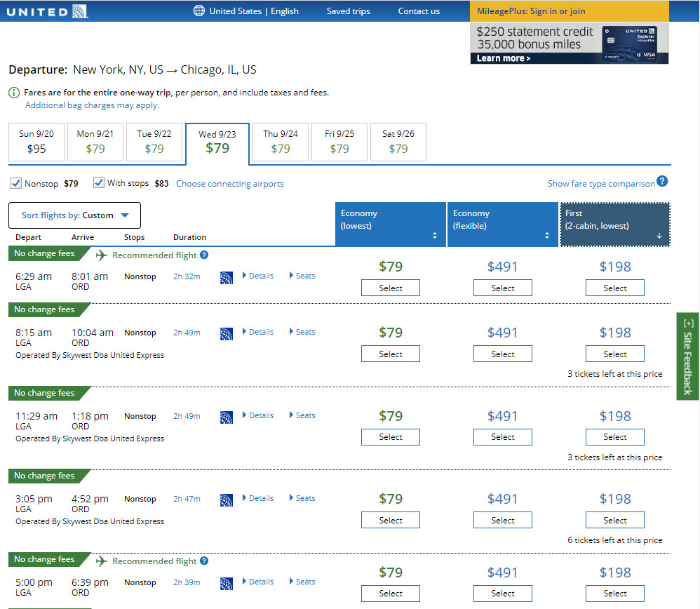Expand Seats for the 11:29 am flight
Screen dimensions: 700x609
(302, 415)
